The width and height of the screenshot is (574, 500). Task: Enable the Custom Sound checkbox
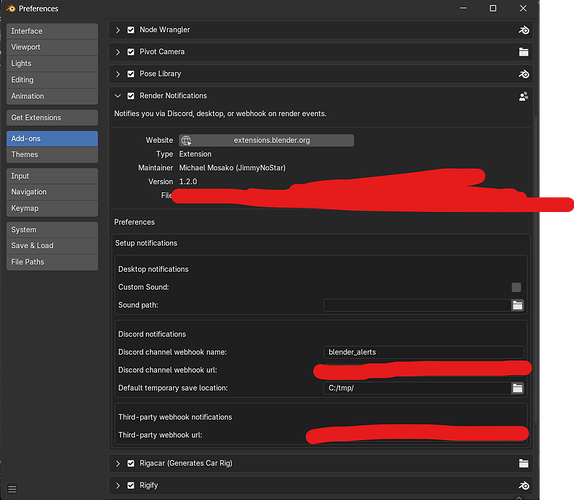coord(516,287)
